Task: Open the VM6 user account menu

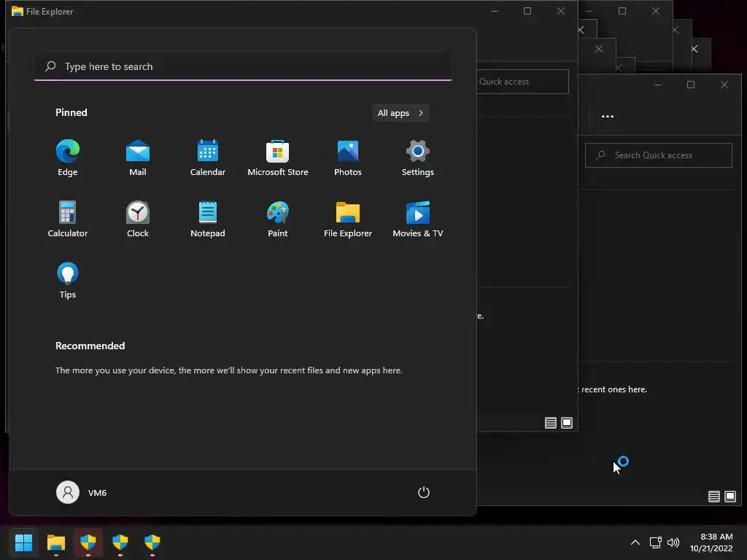Action: point(82,492)
